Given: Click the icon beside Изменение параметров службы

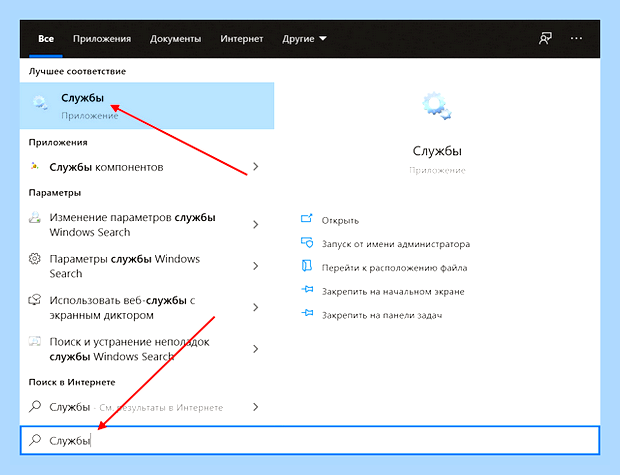Looking at the screenshot, I should (x=35, y=217).
